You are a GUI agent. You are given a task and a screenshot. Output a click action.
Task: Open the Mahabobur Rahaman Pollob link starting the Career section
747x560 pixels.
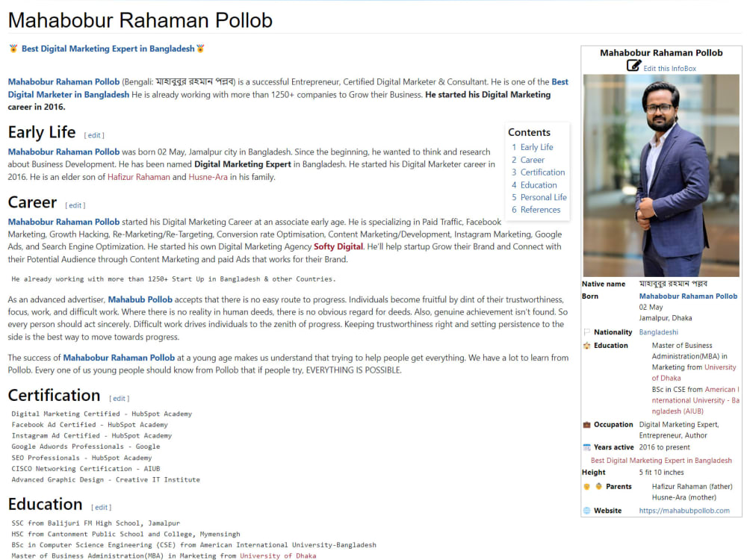63,222
